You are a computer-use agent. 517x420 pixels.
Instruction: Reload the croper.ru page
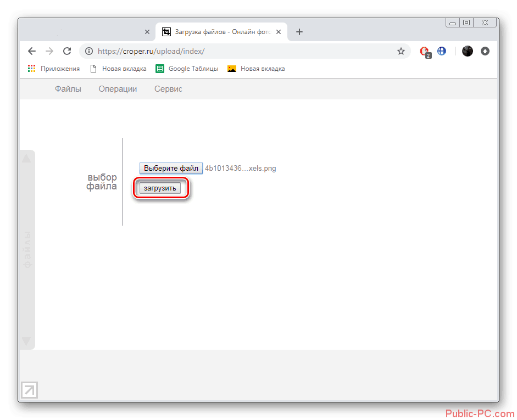[67, 51]
